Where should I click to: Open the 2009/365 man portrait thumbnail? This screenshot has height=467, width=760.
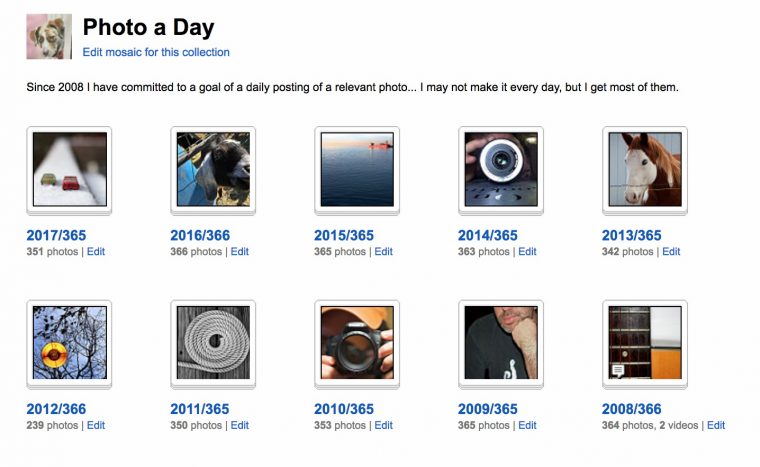(501, 342)
